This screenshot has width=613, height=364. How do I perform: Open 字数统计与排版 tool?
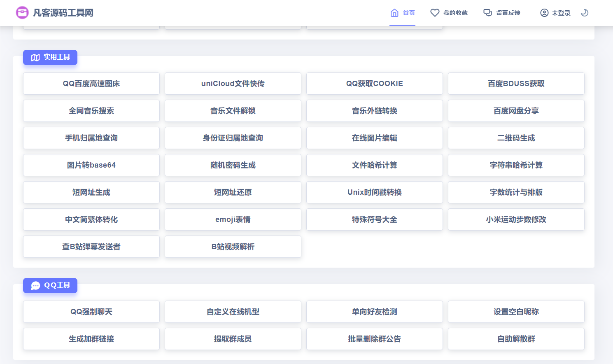[516, 192]
